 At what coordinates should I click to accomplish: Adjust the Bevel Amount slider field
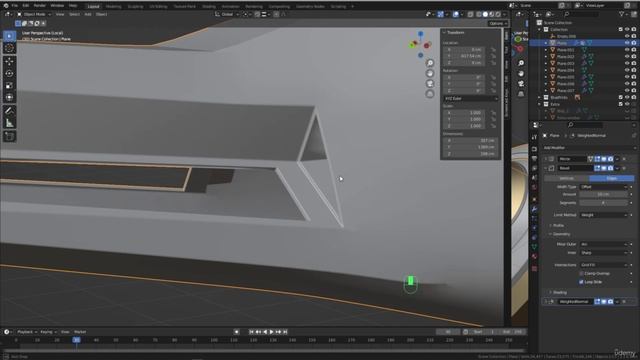pyautogui.click(x=603, y=195)
